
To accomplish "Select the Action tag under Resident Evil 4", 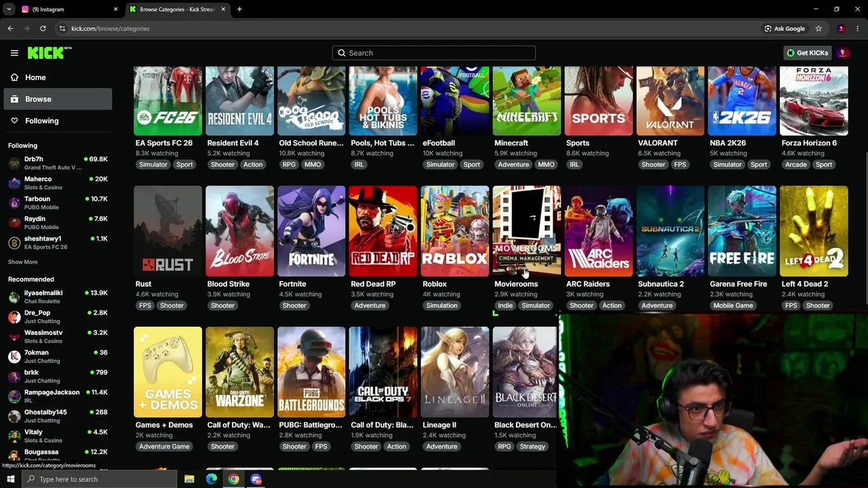I will click(x=253, y=165).
